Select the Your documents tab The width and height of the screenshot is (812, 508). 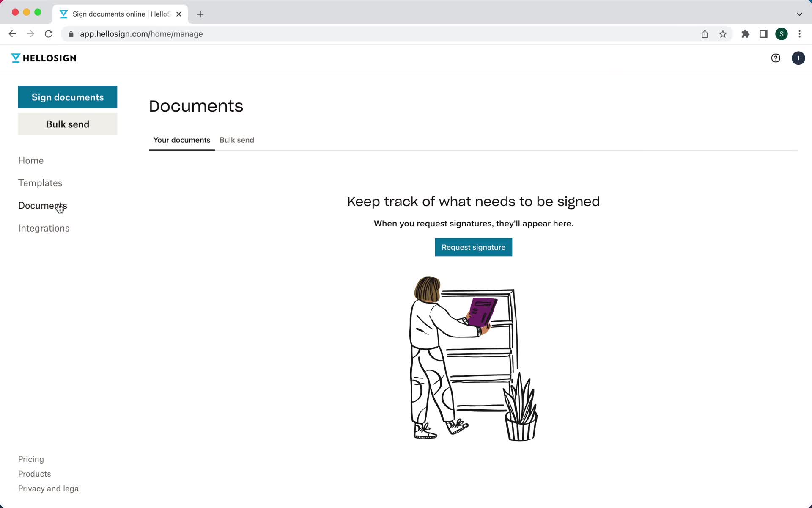[181, 140]
